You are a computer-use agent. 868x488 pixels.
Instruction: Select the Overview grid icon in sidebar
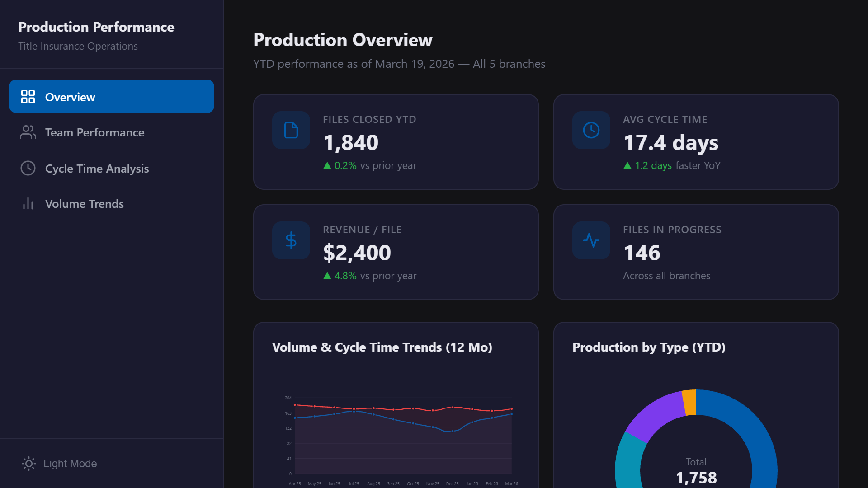click(28, 96)
